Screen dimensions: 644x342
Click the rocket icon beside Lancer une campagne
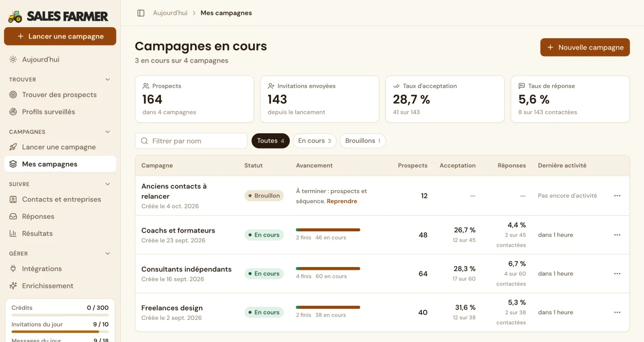coord(13,147)
